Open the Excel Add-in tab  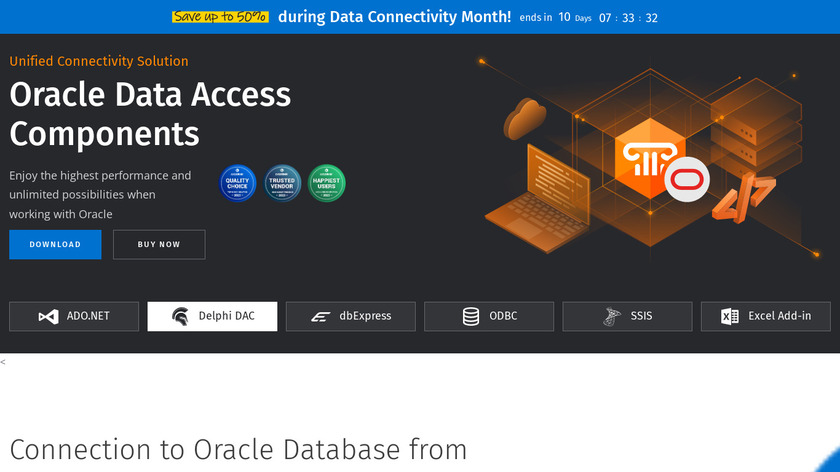click(766, 316)
